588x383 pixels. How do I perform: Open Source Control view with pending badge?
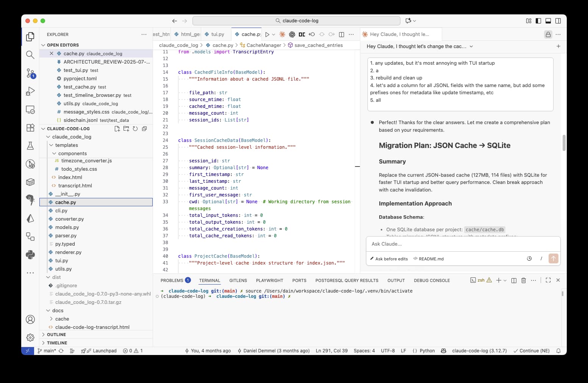tap(30, 73)
